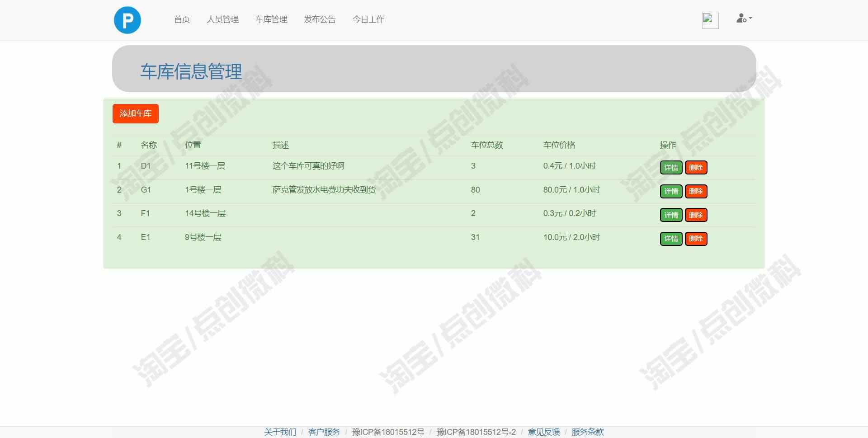Click description 萨克管发放水电费功夫收到货
The height and width of the screenshot is (438, 868).
(x=324, y=190)
